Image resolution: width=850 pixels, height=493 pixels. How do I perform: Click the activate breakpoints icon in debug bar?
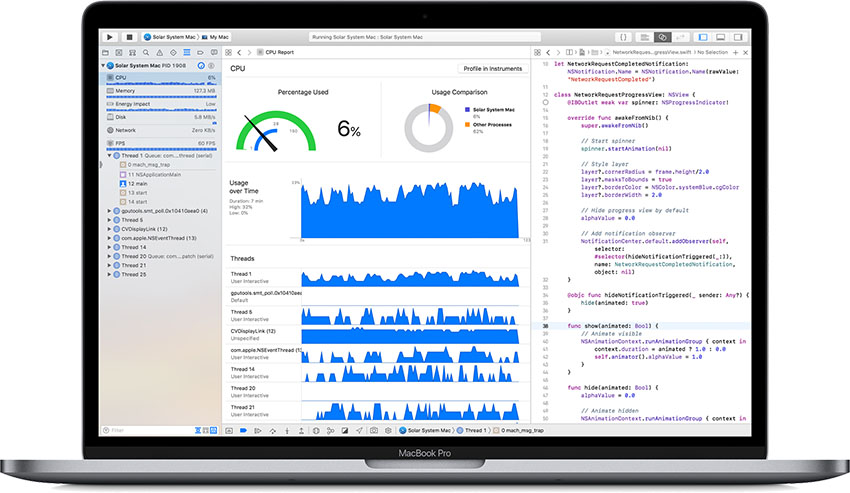tap(243, 431)
